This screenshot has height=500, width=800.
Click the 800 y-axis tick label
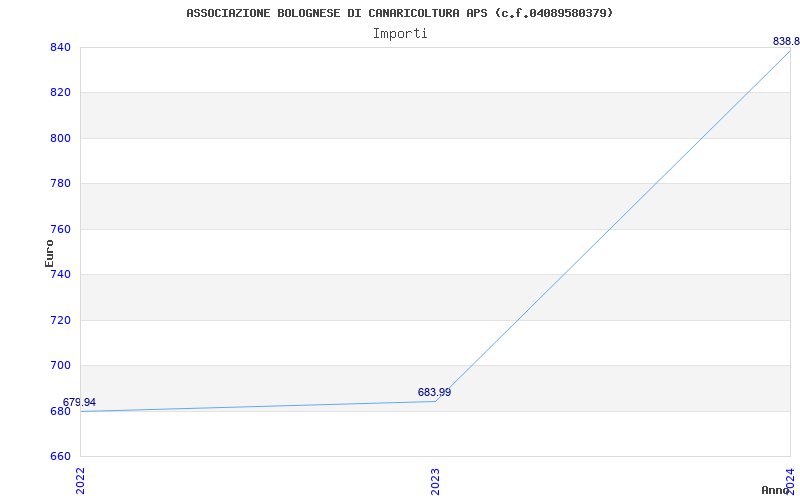(60, 138)
